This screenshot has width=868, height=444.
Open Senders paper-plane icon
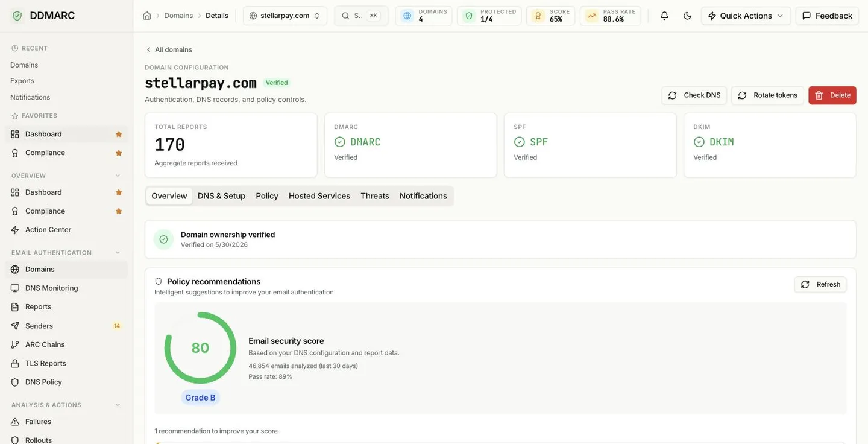coord(15,326)
